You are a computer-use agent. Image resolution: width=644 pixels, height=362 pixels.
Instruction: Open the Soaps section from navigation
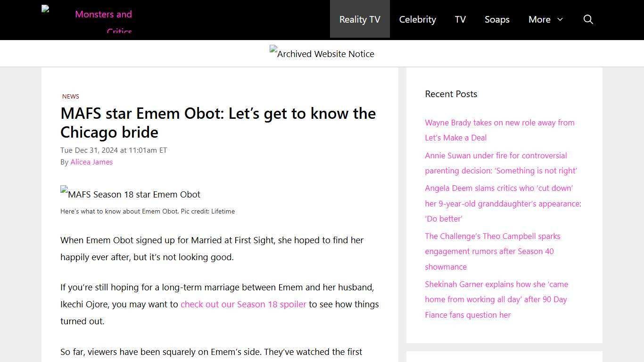click(497, 19)
